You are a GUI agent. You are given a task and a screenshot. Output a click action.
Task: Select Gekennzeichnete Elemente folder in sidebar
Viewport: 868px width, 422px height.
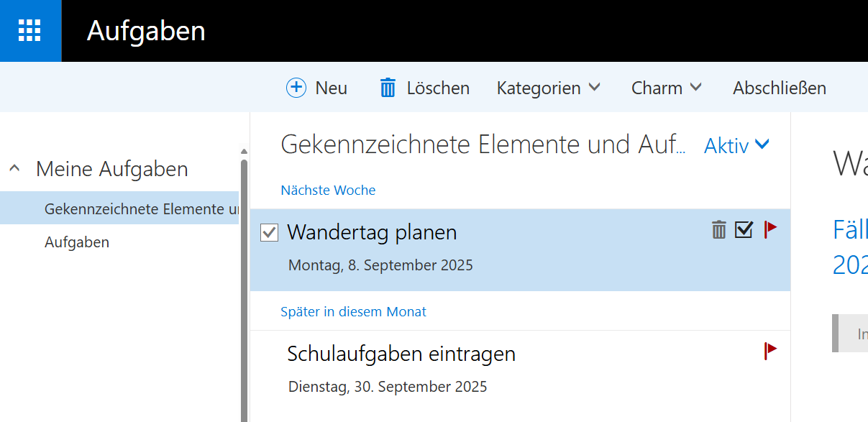click(x=140, y=208)
